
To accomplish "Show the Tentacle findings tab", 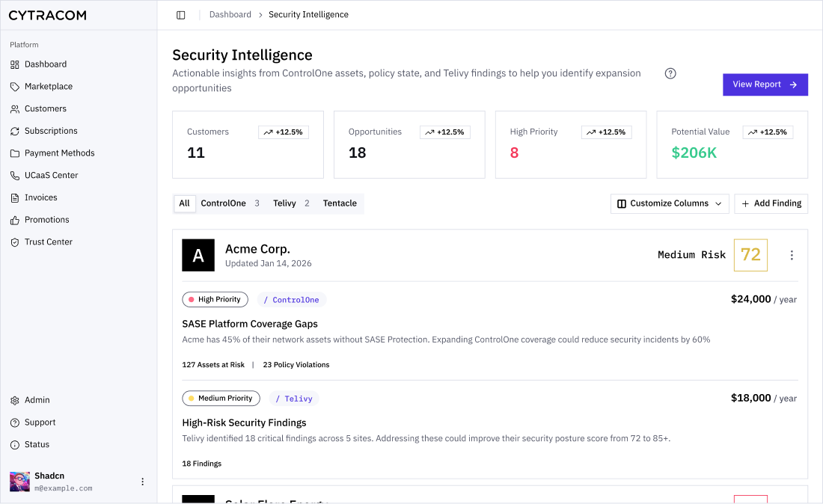I will [340, 203].
